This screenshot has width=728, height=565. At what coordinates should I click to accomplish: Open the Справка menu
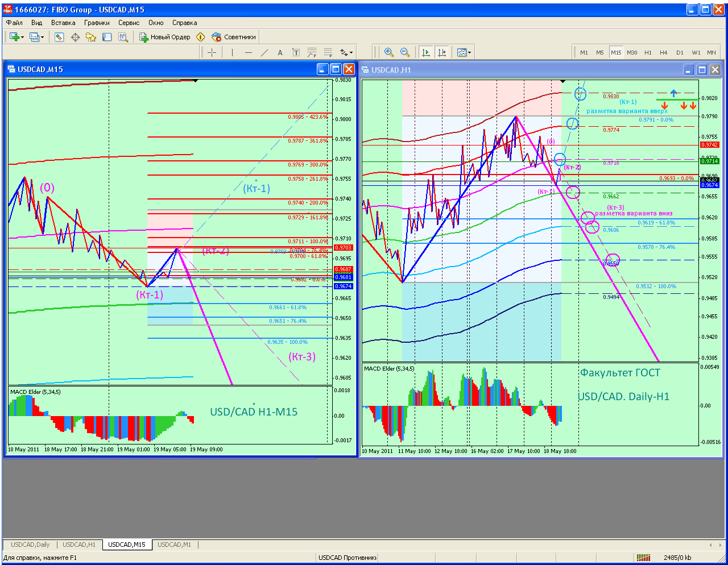(x=185, y=23)
